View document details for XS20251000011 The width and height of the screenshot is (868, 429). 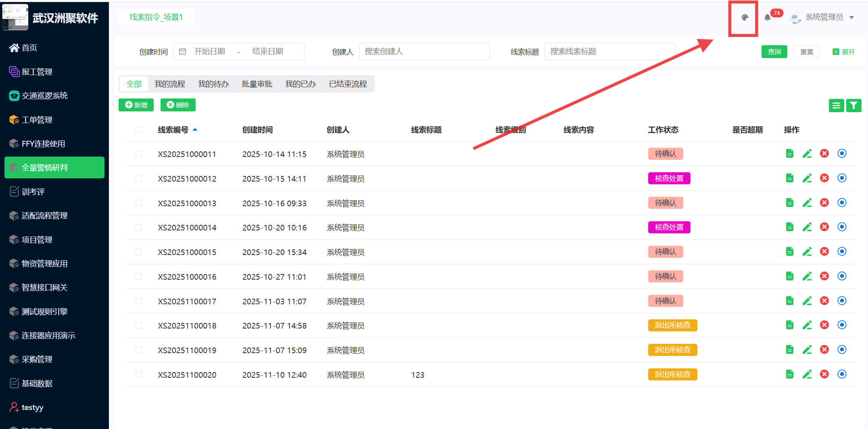coord(789,154)
